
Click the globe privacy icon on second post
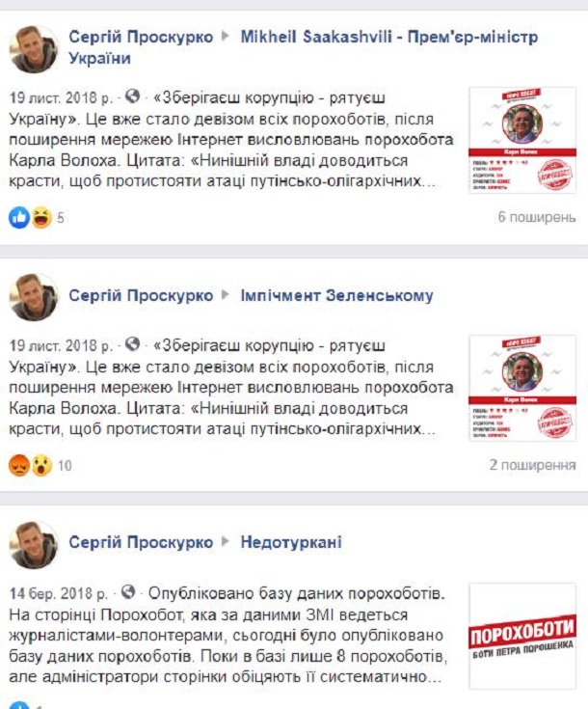click(x=132, y=344)
